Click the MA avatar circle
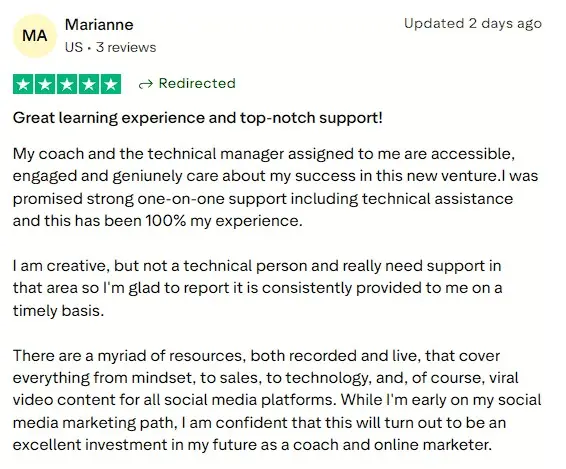This screenshot has height=469, width=566. [35, 36]
